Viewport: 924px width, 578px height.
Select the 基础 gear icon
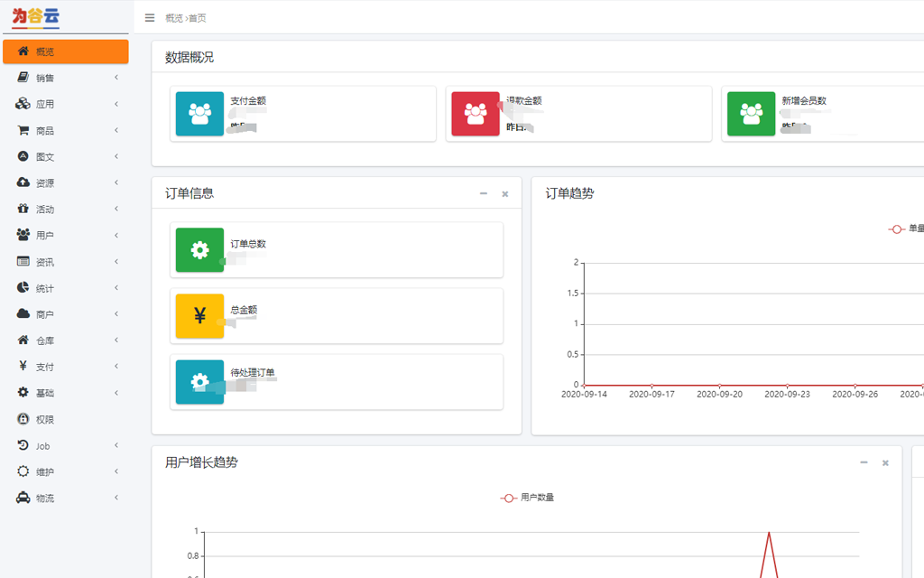(23, 392)
